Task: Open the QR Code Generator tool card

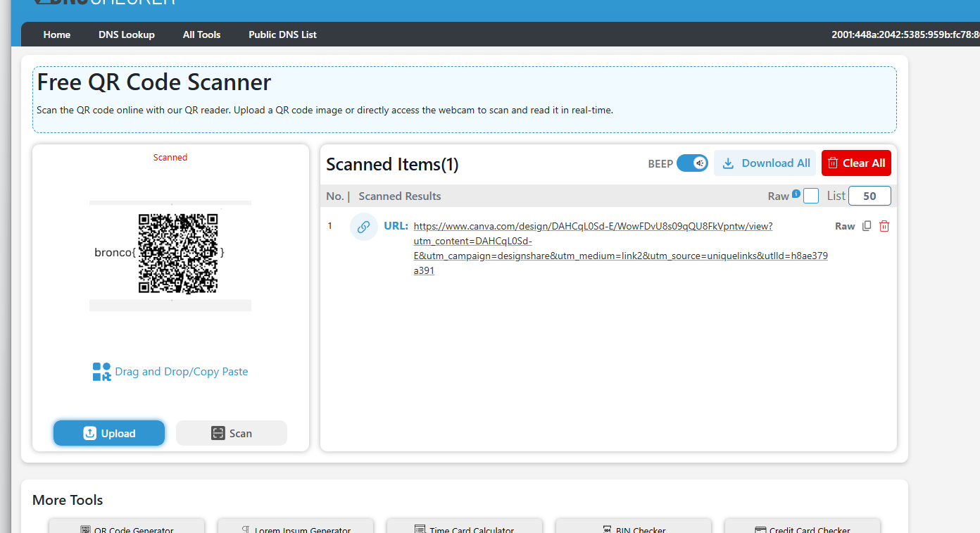Action: pyautogui.click(x=127, y=527)
